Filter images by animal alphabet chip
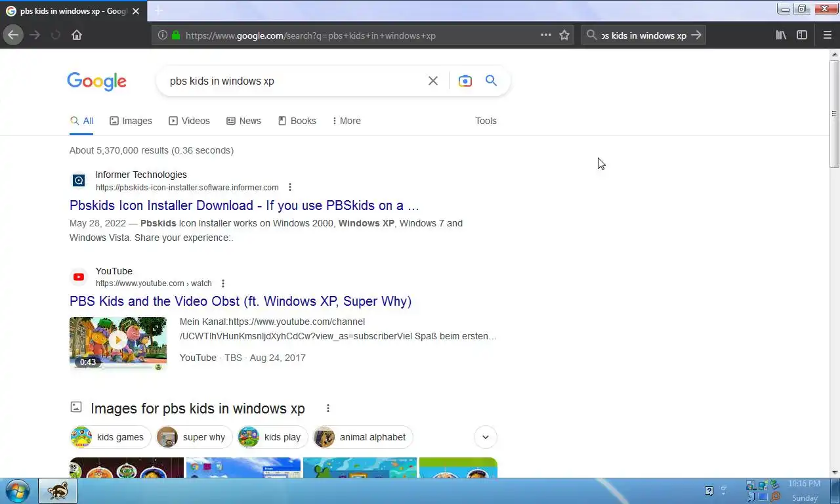This screenshot has width=840, height=504. point(363,437)
